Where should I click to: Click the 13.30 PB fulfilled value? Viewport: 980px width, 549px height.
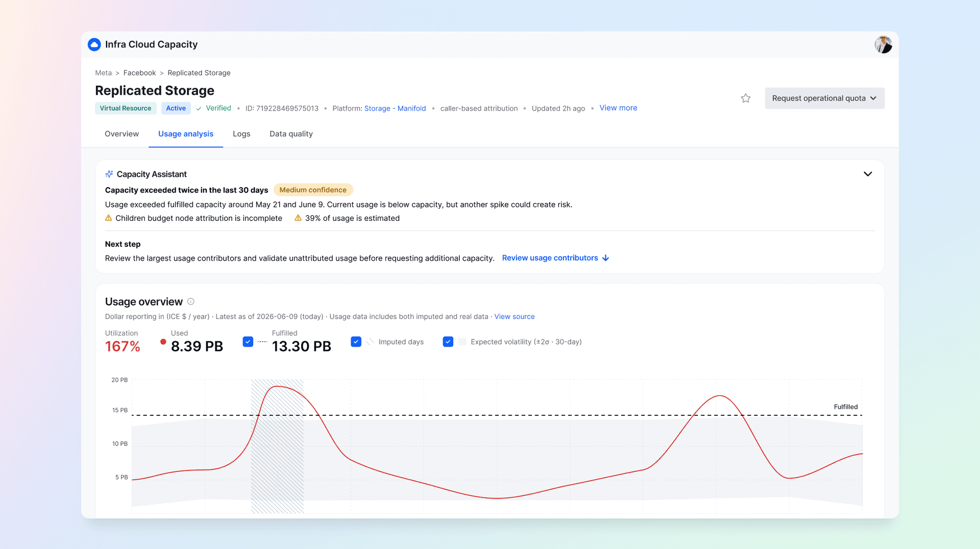coord(302,346)
